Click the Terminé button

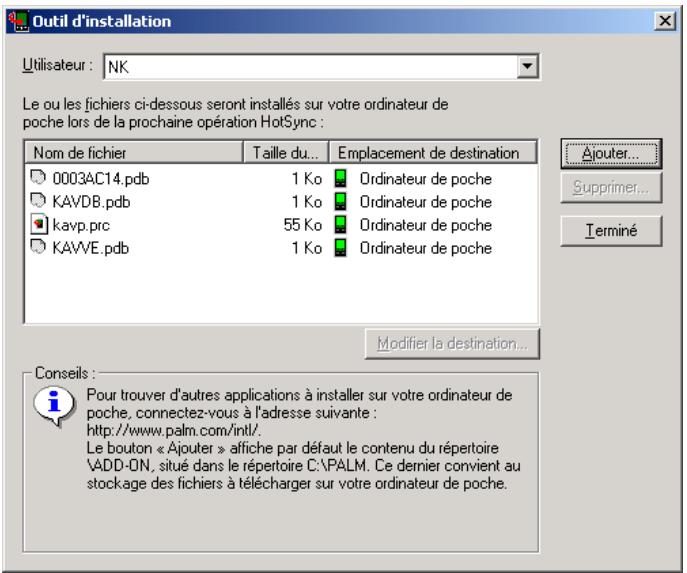[x=611, y=230]
